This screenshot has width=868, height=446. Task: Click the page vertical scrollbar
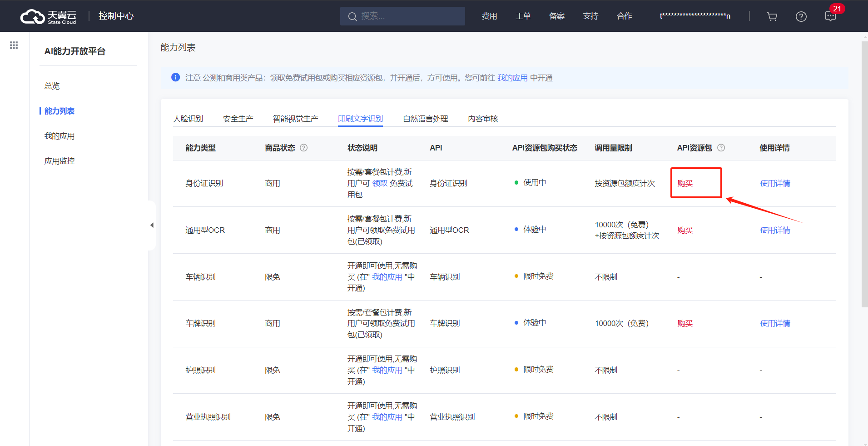click(x=864, y=175)
